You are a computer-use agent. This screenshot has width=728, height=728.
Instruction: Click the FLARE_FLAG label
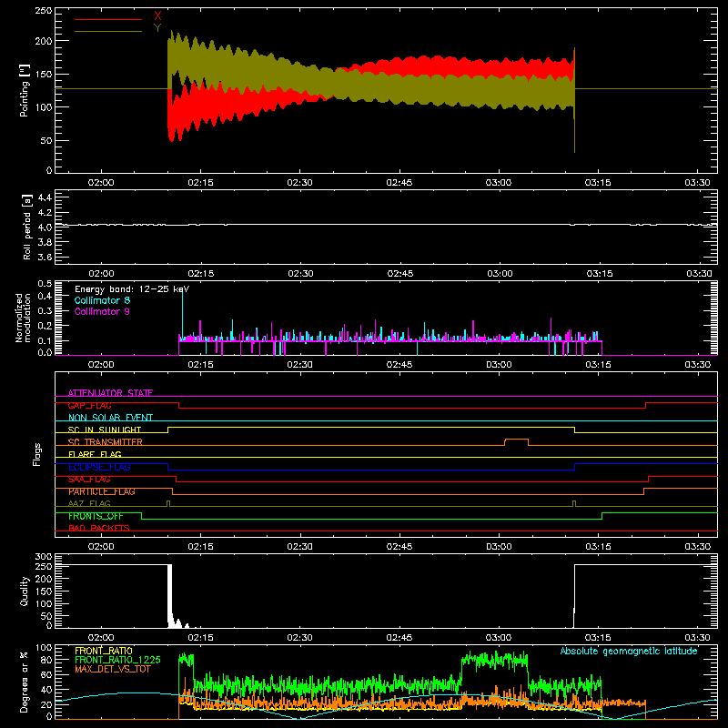click(95, 454)
